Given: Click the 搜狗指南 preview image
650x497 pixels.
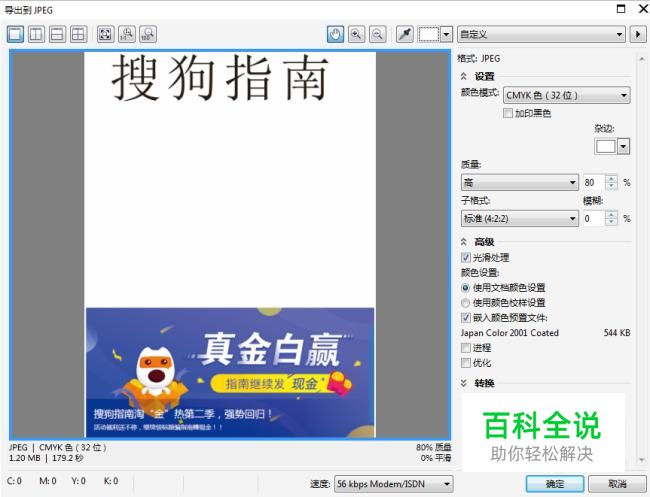Looking at the screenshot, I should tap(230, 245).
